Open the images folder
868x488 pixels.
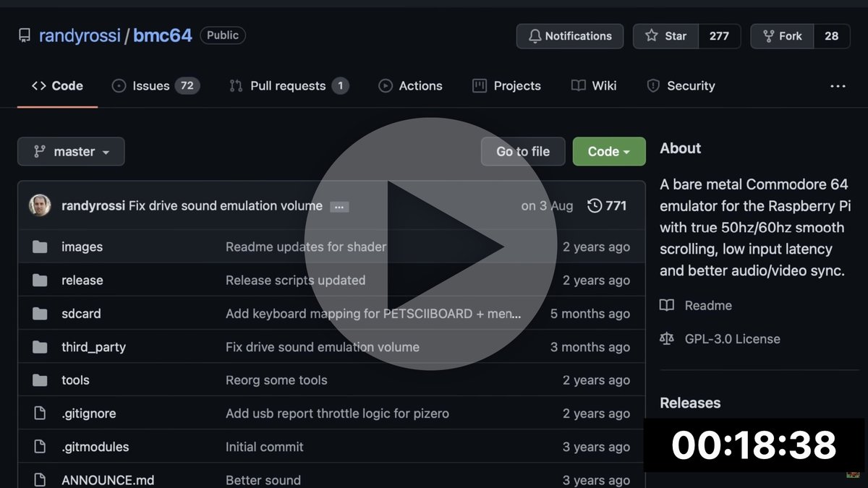(82, 247)
